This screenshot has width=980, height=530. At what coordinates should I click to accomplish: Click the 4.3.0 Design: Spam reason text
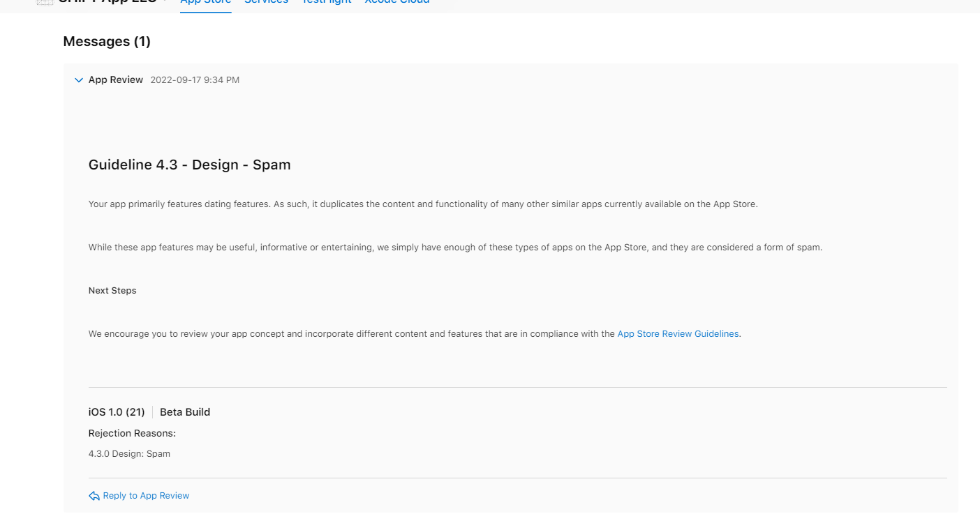tap(129, 454)
